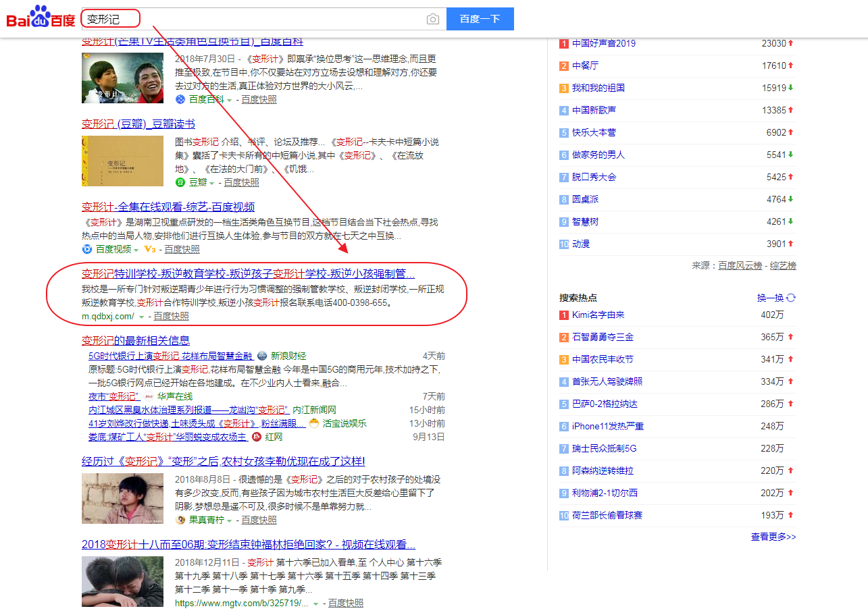The image size is (868, 615).
Task: Click the mgtv video thumbnail
Action: click(x=122, y=581)
